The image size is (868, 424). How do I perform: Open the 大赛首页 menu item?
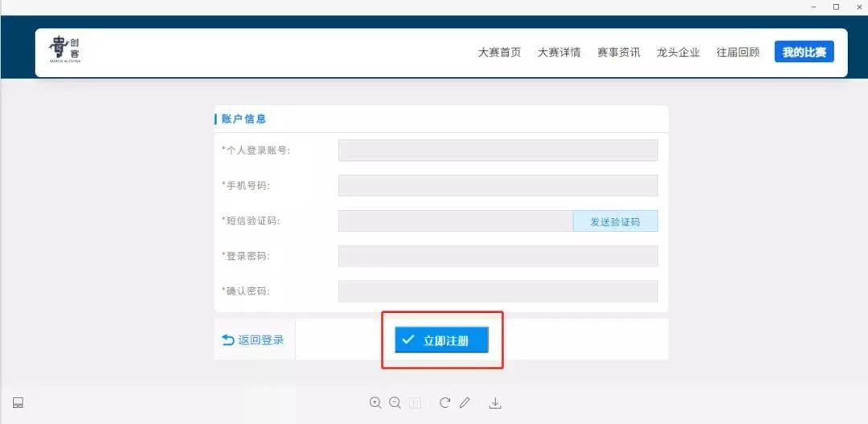[499, 52]
